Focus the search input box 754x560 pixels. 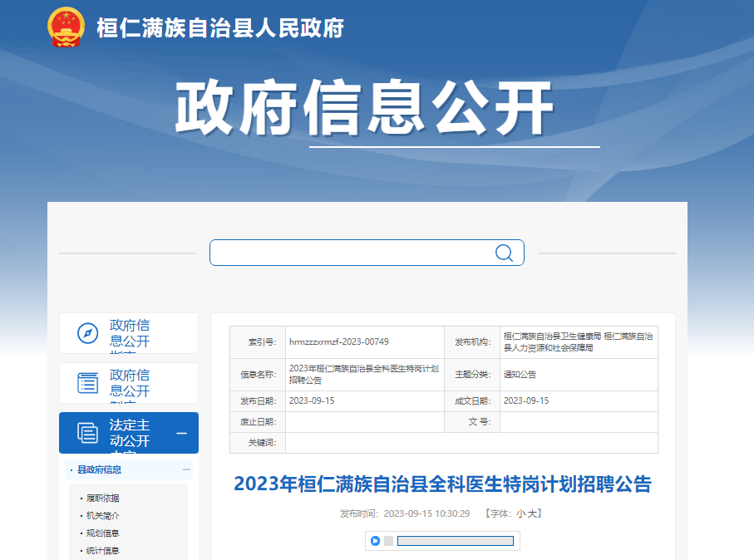tap(349, 253)
